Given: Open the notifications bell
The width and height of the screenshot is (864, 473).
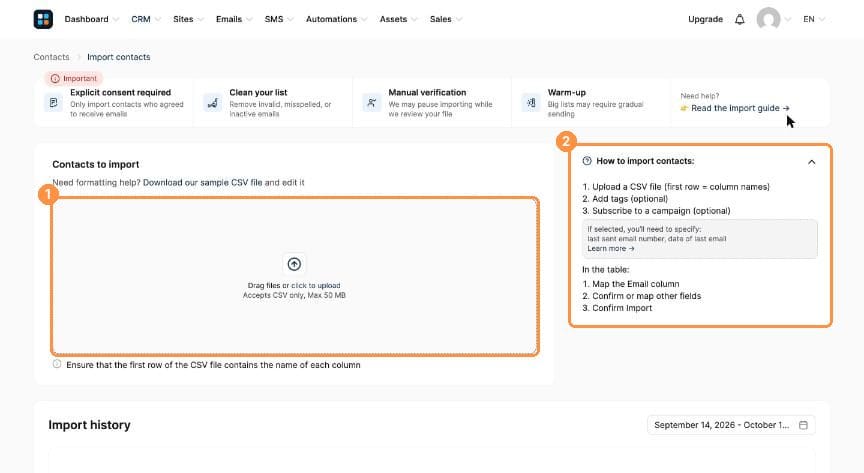Looking at the screenshot, I should 739,19.
